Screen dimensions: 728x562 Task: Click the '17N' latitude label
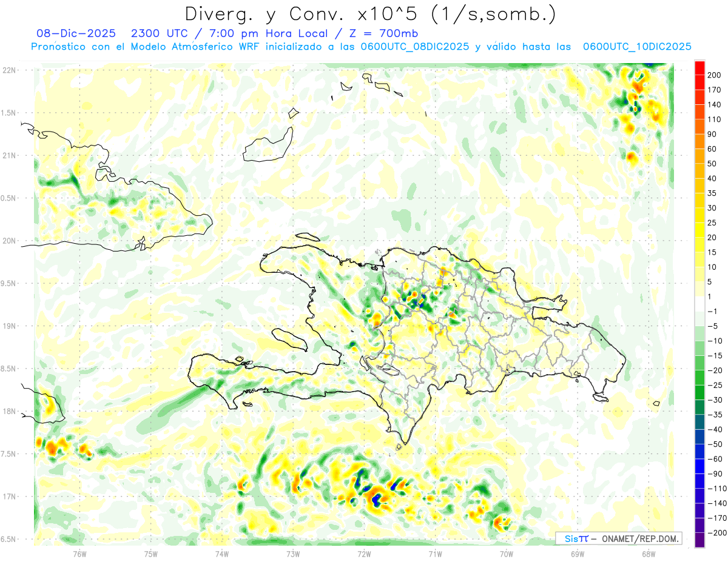9,497
